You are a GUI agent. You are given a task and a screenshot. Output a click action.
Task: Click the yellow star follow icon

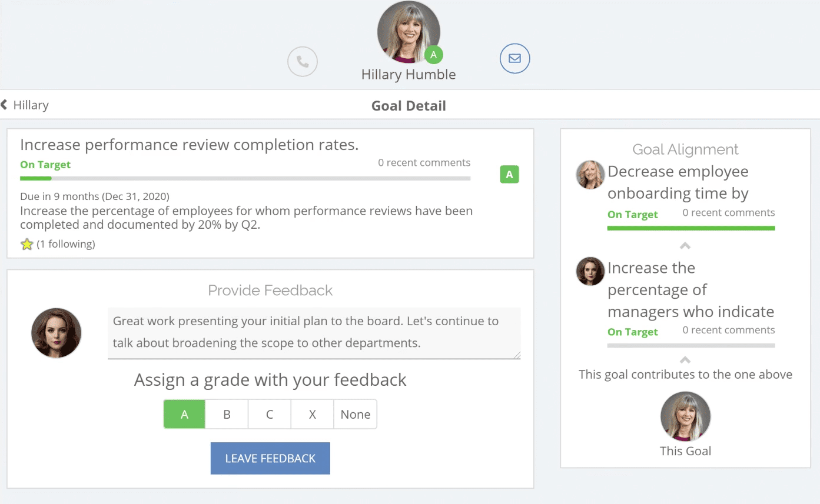tap(27, 244)
